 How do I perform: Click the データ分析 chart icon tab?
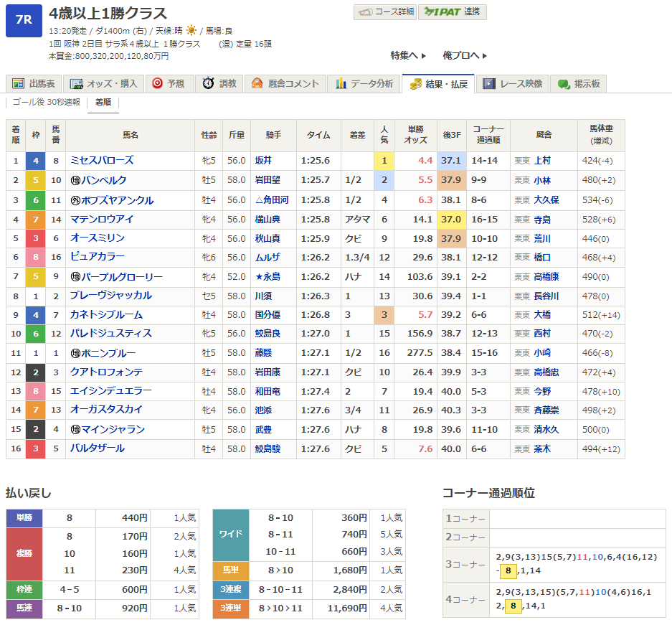[364, 84]
